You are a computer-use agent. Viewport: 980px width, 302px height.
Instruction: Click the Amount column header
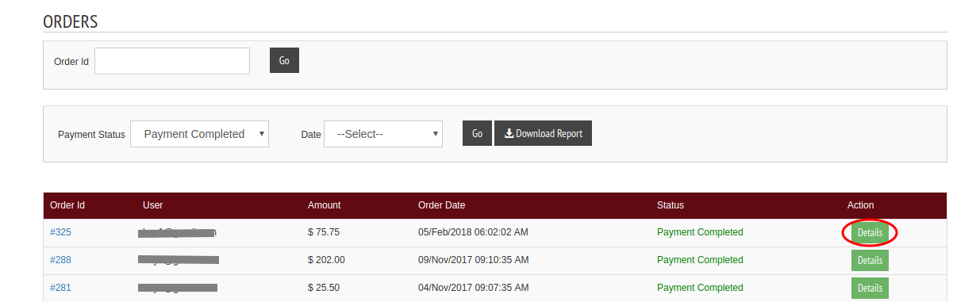[x=324, y=205]
